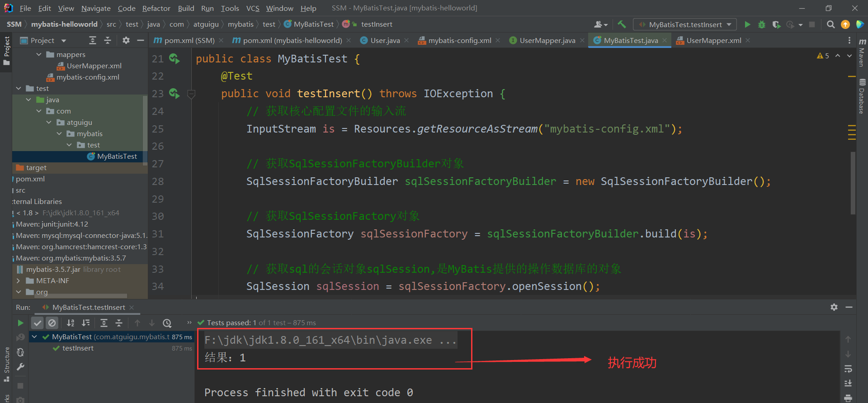Image resolution: width=868 pixels, height=403 pixels.
Task: Run with Coverage shield icon
Action: (776, 24)
